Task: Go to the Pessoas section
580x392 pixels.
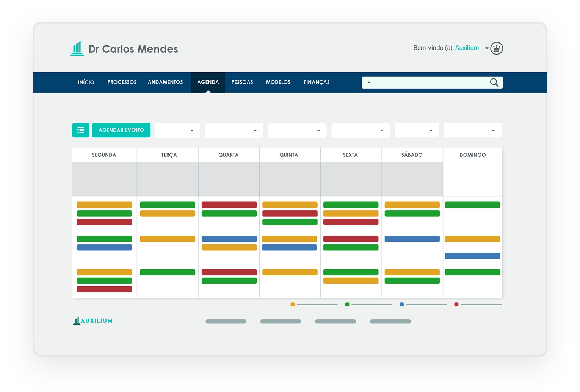Action: click(x=242, y=82)
